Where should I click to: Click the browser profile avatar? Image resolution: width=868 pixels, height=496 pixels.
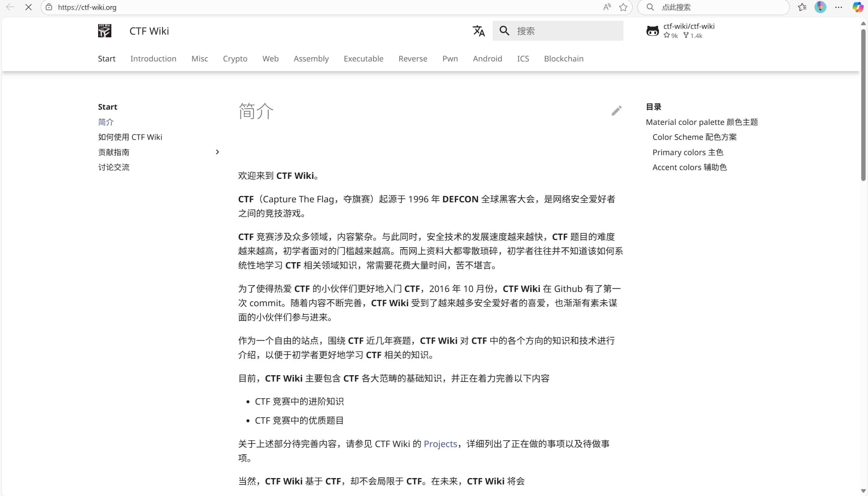click(x=820, y=7)
